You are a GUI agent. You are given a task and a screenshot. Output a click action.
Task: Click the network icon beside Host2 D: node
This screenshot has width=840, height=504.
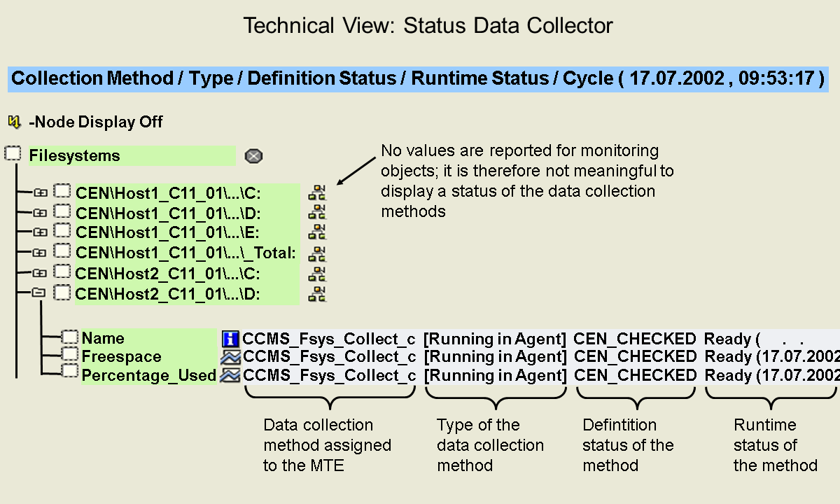pyautogui.click(x=317, y=294)
